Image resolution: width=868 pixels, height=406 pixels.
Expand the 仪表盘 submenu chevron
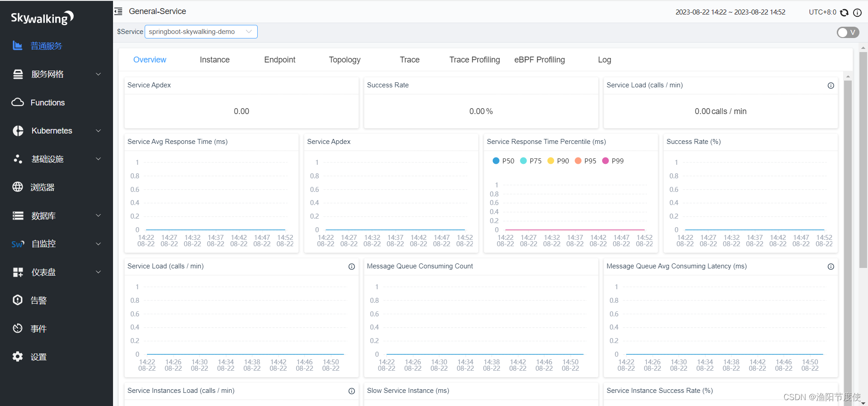[98, 272]
